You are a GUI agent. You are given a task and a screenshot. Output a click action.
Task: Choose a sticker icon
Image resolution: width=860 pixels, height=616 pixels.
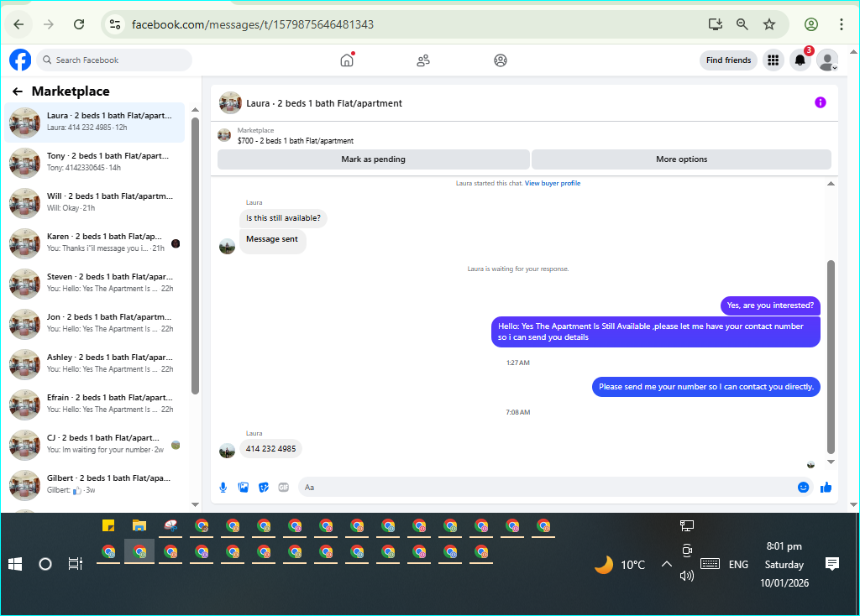(264, 488)
